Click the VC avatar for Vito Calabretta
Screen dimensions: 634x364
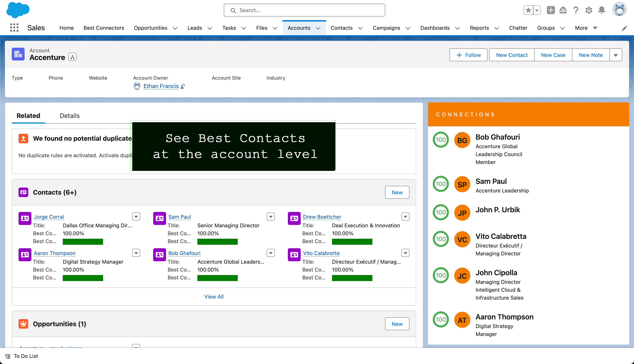462,239
